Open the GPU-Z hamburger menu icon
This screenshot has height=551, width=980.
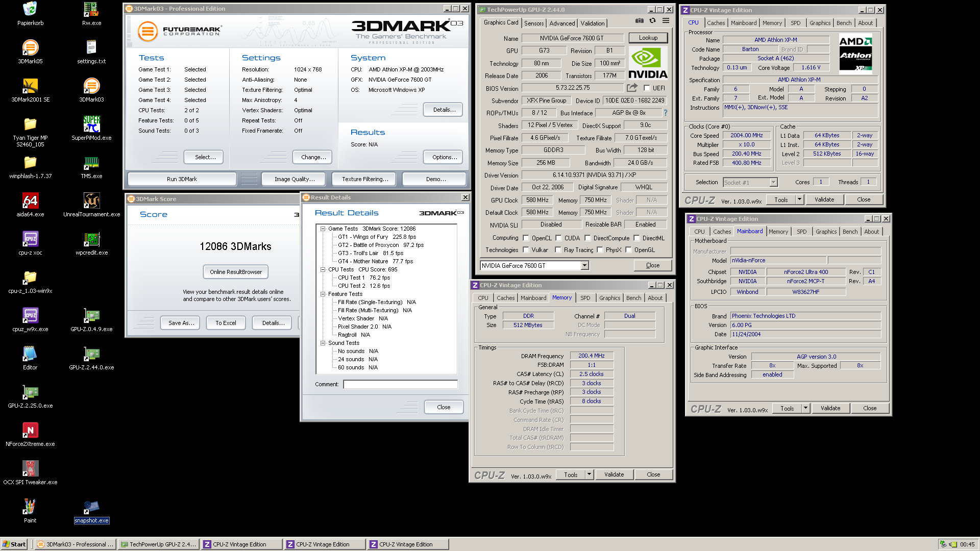coord(666,21)
